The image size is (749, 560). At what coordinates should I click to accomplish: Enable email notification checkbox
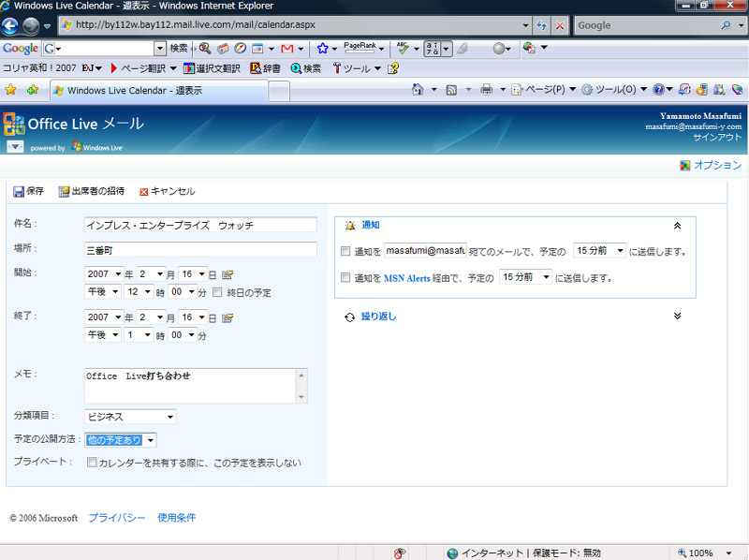(x=345, y=251)
